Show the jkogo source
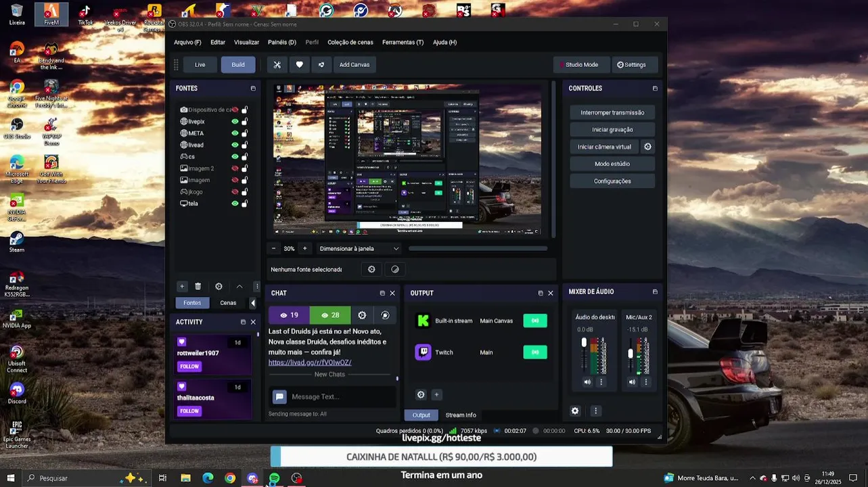The height and width of the screenshot is (487, 868). click(235, 192)
